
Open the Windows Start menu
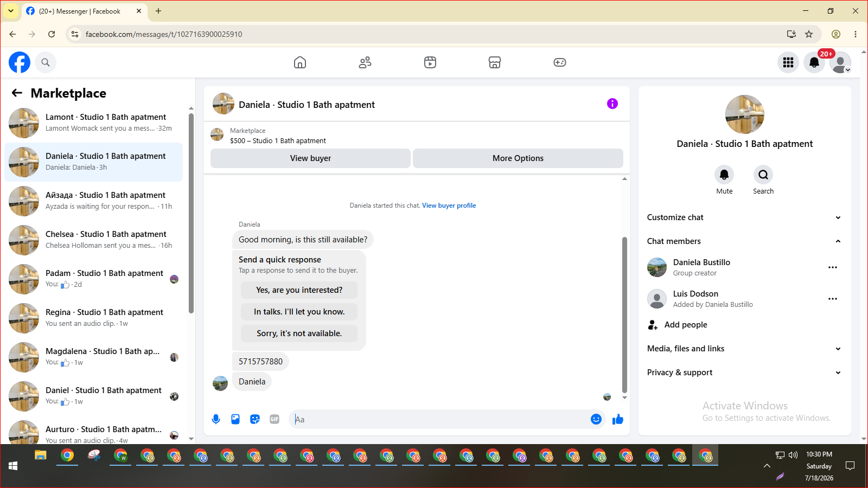click(x=13, y=466)
